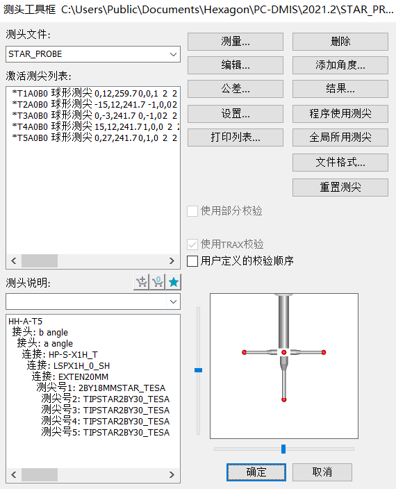The height and width of the screenshot is (489, 396).
Task: Click the 全局所用测尖 button
Action: (x=340, y=137)
